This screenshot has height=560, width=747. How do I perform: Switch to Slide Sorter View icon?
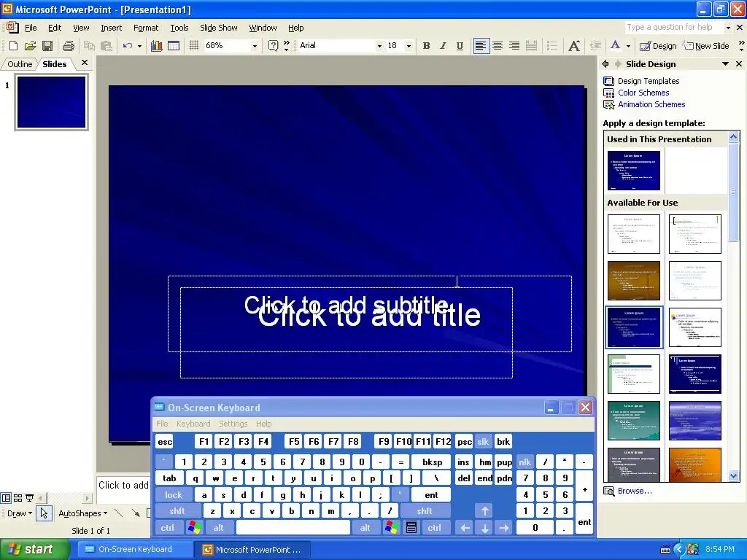pos(18,498)
